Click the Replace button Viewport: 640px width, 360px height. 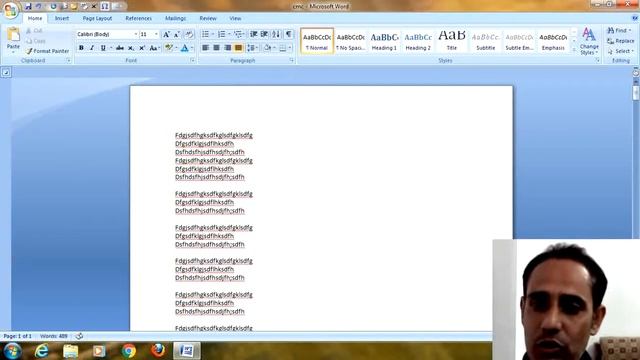(620, 41)
